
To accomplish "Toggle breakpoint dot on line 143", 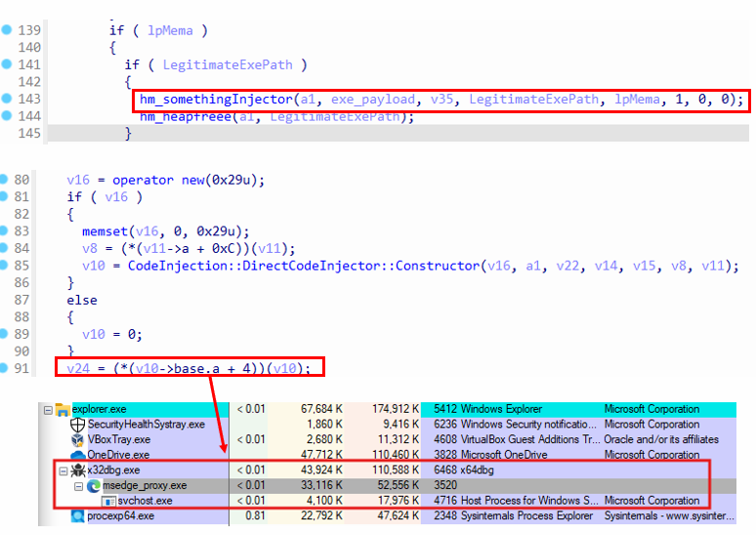I will pos(6,99).
